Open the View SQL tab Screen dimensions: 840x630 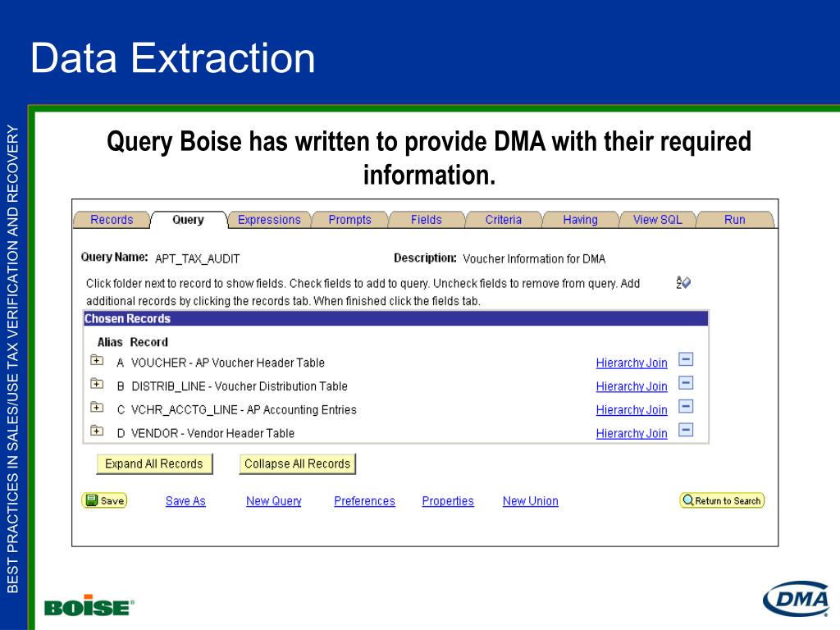657,220
